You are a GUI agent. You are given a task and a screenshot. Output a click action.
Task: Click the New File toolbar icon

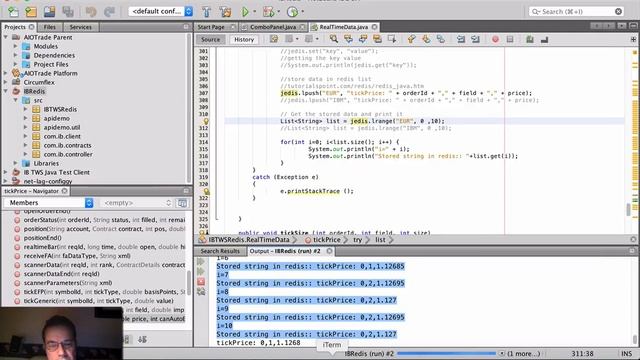click(x=13, y=11)
